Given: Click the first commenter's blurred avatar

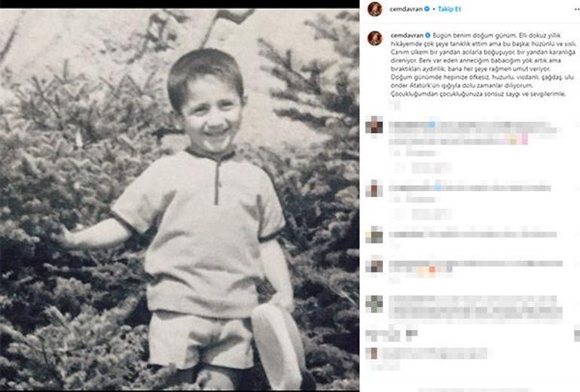Looking at the screenshot, I should click(x=374, y=125).
